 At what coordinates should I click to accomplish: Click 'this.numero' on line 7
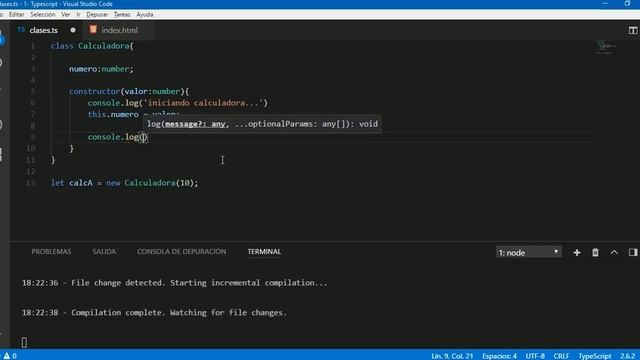[113, 114]
